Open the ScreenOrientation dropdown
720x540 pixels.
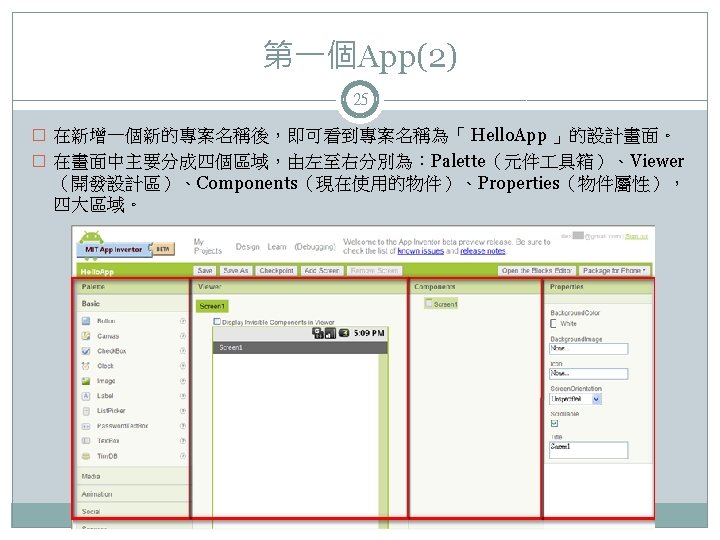(576, 399)
